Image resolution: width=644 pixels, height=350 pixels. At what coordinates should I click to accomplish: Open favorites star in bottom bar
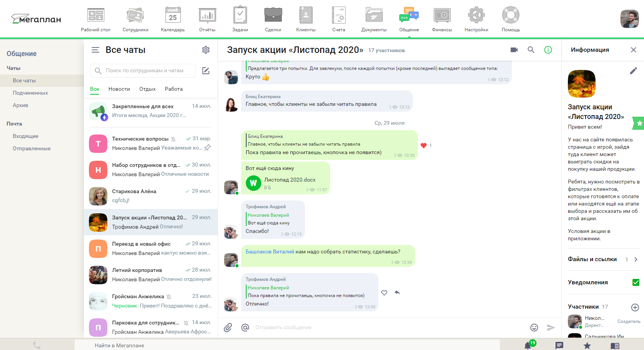click(587, 346)
